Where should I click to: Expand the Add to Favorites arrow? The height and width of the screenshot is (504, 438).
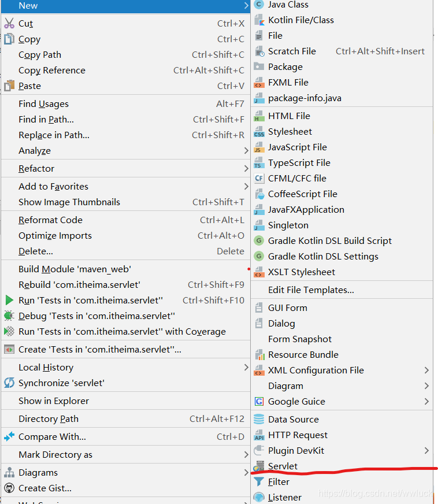(246, 187)
